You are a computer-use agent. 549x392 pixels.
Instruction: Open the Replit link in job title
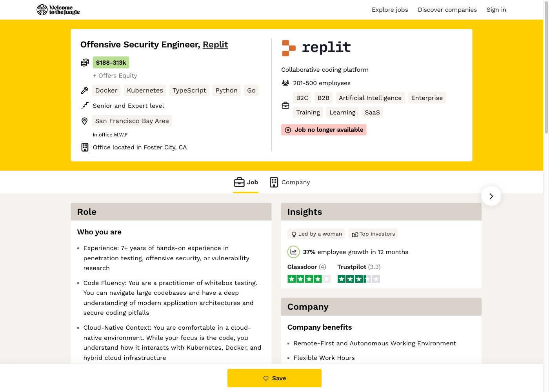click(215, 45)
